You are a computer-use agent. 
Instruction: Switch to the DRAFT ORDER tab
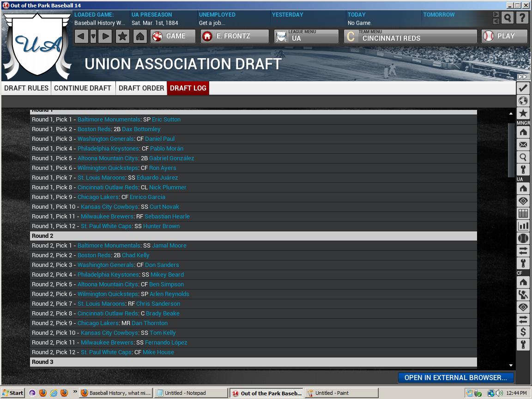tap(142, 88)
